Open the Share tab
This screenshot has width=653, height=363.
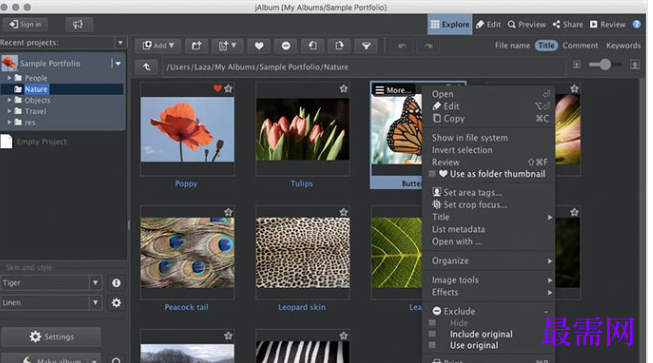568,25
